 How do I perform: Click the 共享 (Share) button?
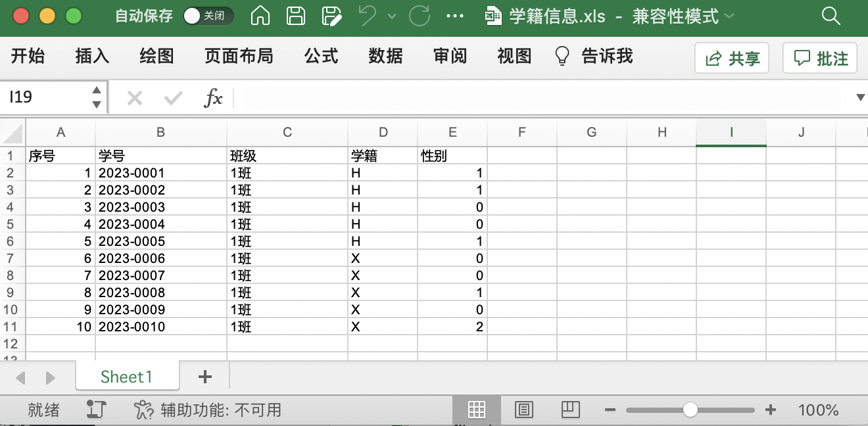click(732, 57)
